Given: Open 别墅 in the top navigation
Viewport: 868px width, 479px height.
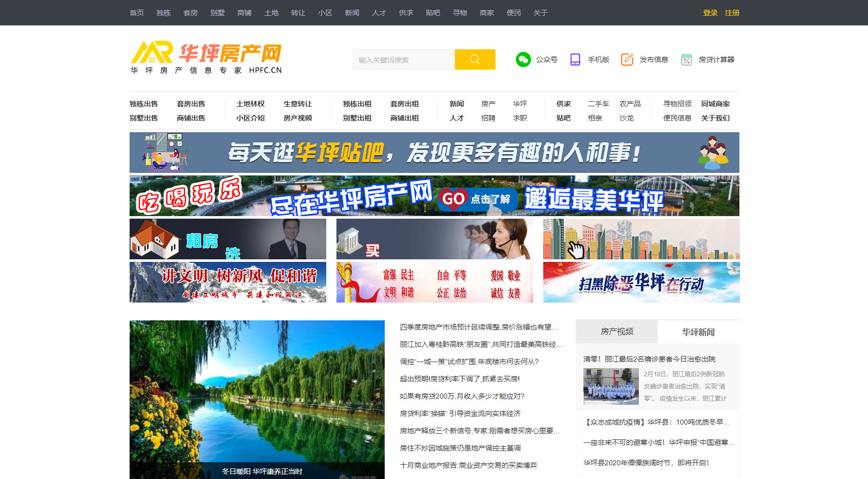Looking at the screenshot, I should click(218, 13).
